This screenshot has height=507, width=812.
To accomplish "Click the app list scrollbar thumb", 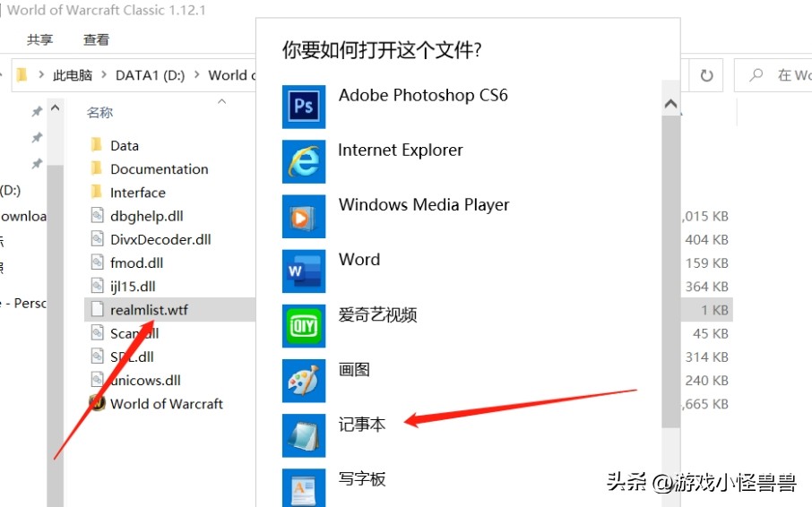I will click(671, 271).
